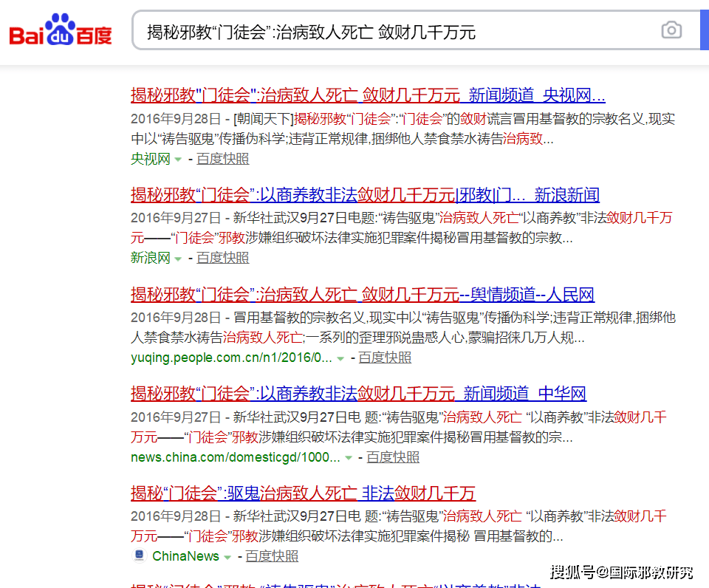Click the 央视网 source label
The height and width of the screenshot is (588, 709).
[x=151, y=159]
